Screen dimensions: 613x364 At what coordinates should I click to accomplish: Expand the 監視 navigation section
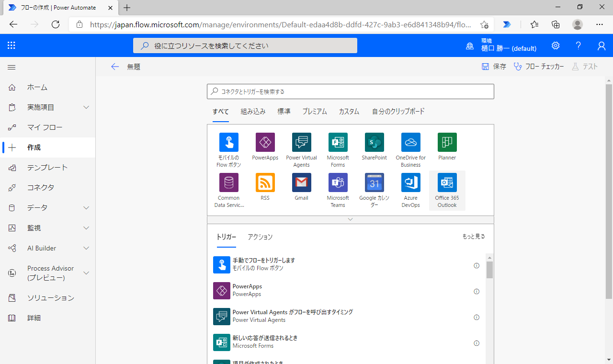point(86,228)
